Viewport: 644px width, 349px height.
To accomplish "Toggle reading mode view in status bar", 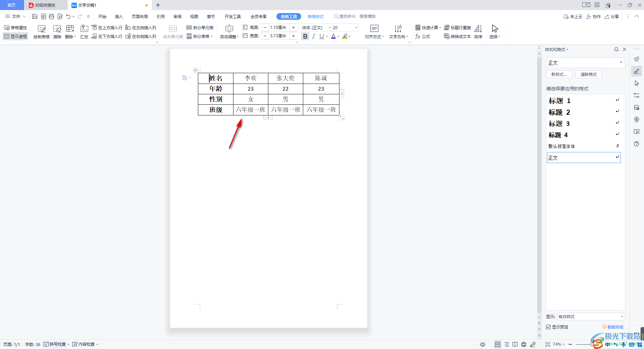I will pyautogui.click(x=515, y=344).
